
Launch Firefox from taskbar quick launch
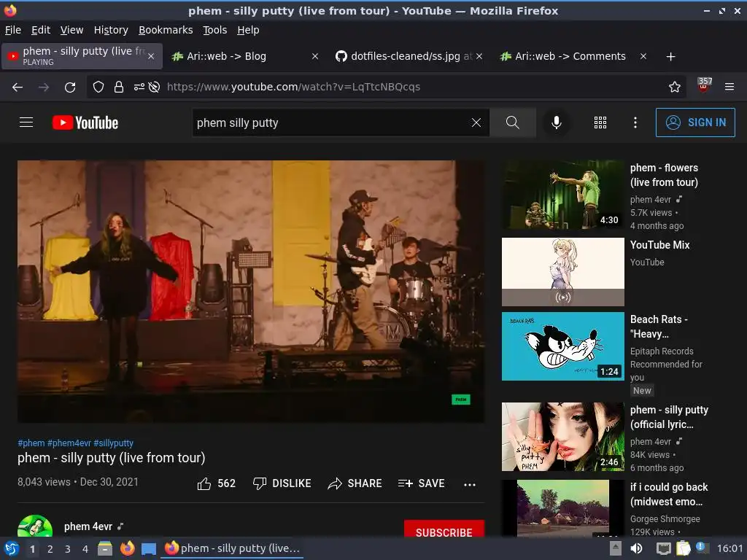click(x=127, y=548)
